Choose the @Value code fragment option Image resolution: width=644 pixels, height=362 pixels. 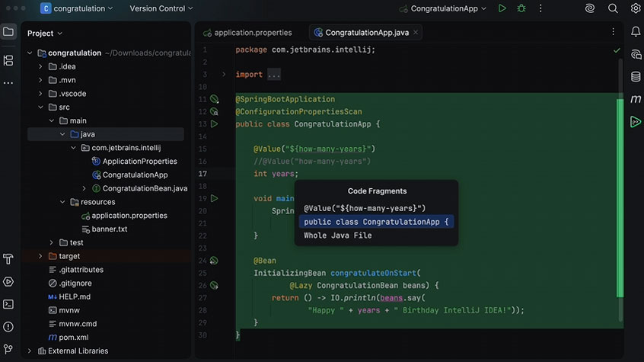[x=365, y=208]
